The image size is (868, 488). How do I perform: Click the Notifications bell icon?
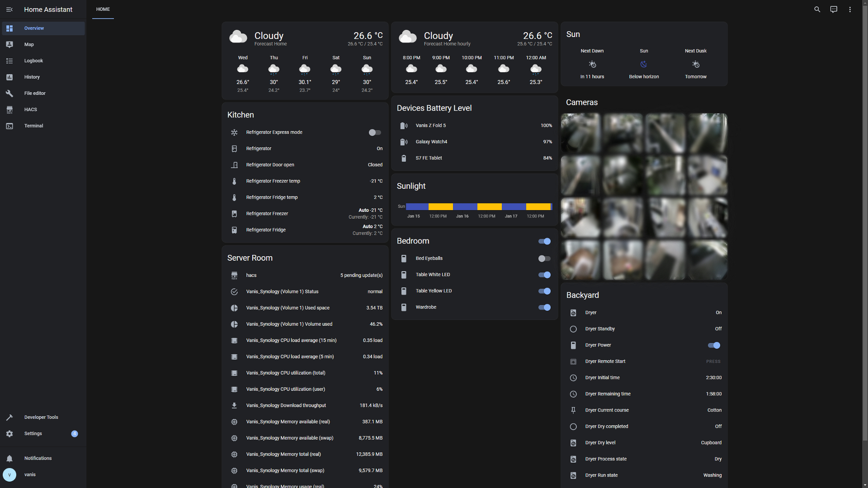point(9,459)
